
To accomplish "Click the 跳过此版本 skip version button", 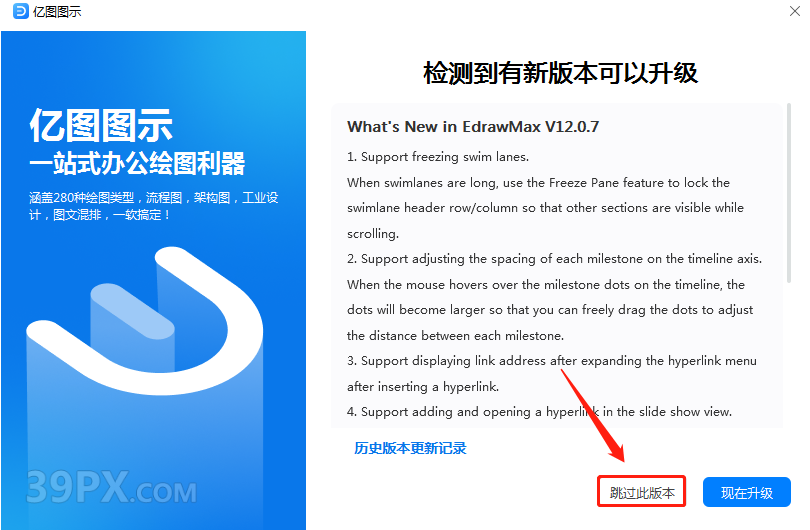I will click(642, 491).
